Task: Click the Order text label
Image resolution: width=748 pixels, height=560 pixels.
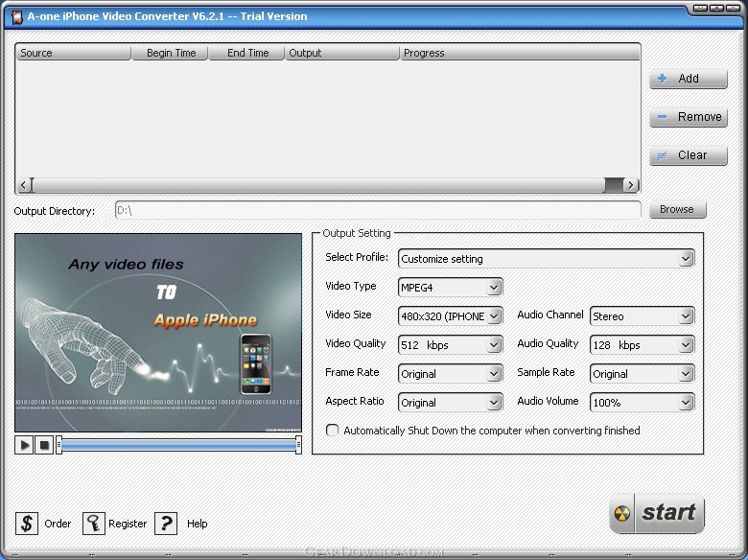Action: (x=58, y=524)
